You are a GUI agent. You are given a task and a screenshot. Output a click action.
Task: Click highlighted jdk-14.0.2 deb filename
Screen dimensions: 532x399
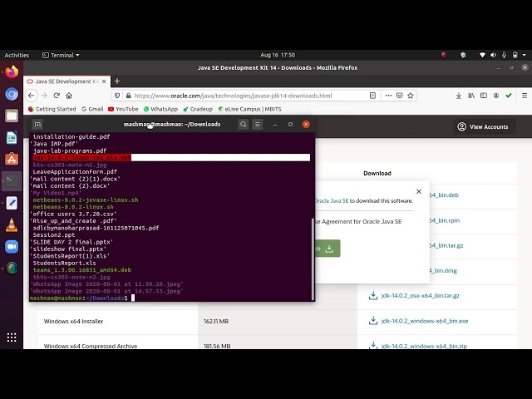pos(81,157)
